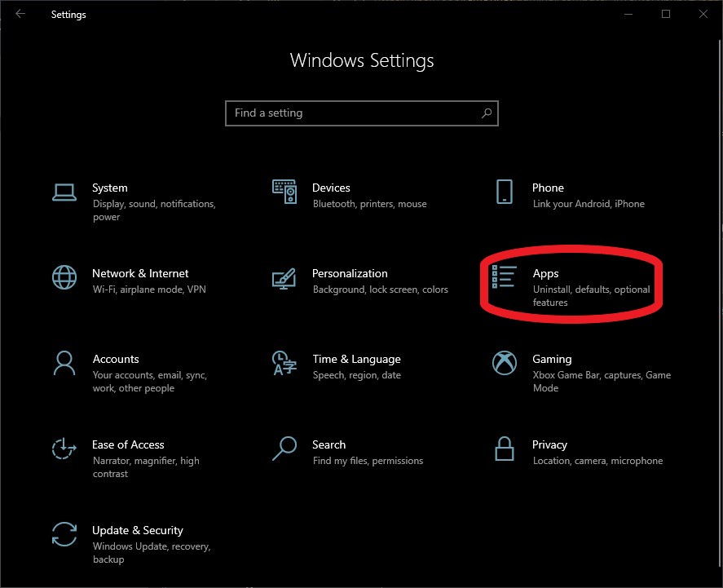Viewport: 723px width, 588px height.
Task: Close the Settings window
Action: 703,15
